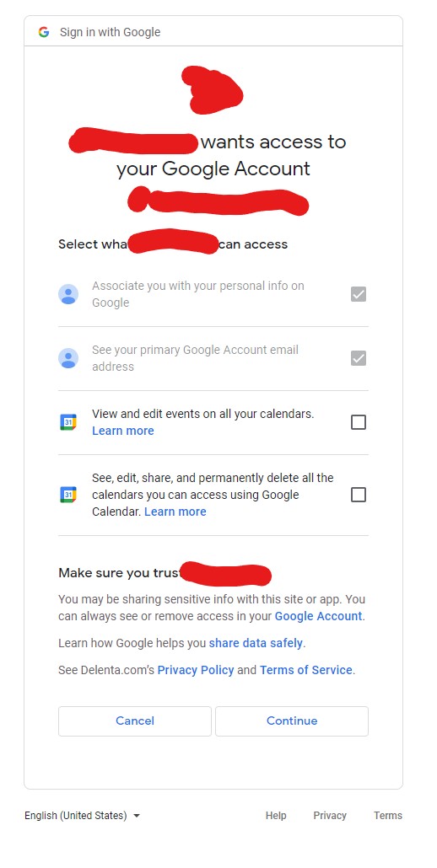This screenshot has height=868, width=437.
Task: Open Delenta.com's Privacy Policy link
Action: click(196, 670)
